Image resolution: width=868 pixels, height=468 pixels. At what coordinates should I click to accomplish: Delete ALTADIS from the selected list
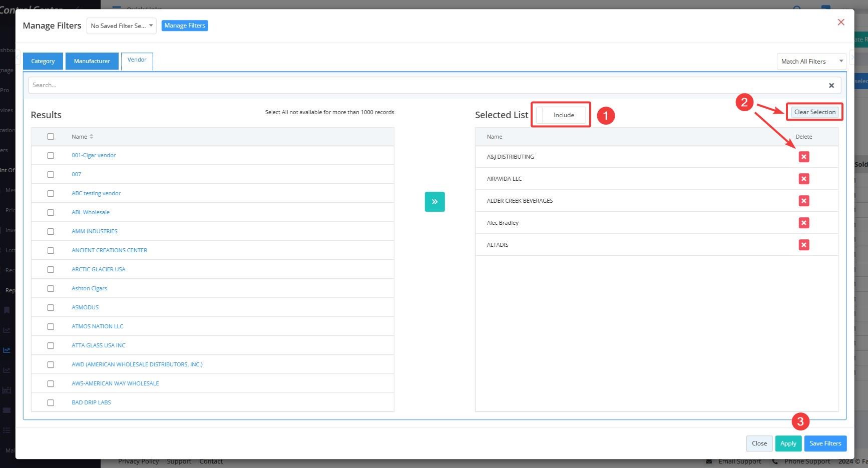coord(803,245)
